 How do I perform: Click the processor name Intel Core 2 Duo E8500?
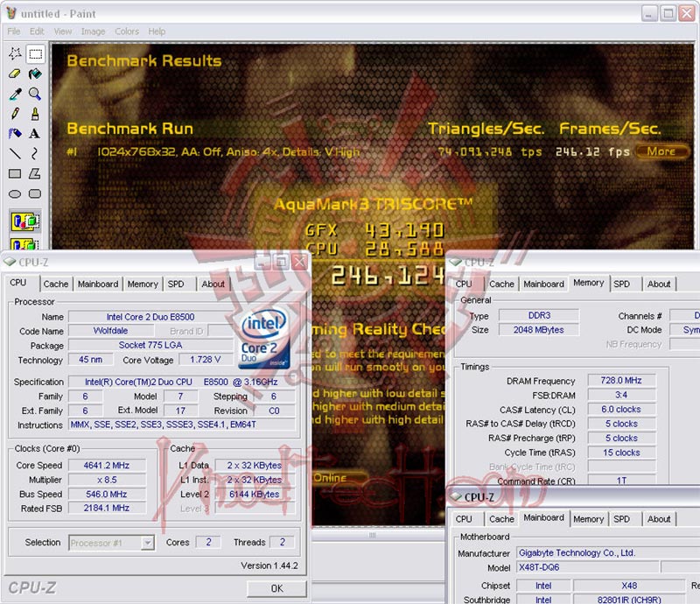point(150,317)
